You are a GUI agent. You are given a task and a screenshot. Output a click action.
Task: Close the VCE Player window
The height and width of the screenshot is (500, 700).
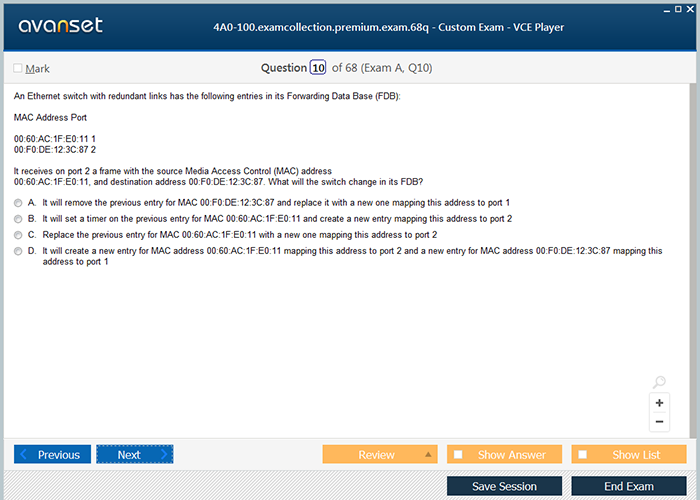pos(691,7)
